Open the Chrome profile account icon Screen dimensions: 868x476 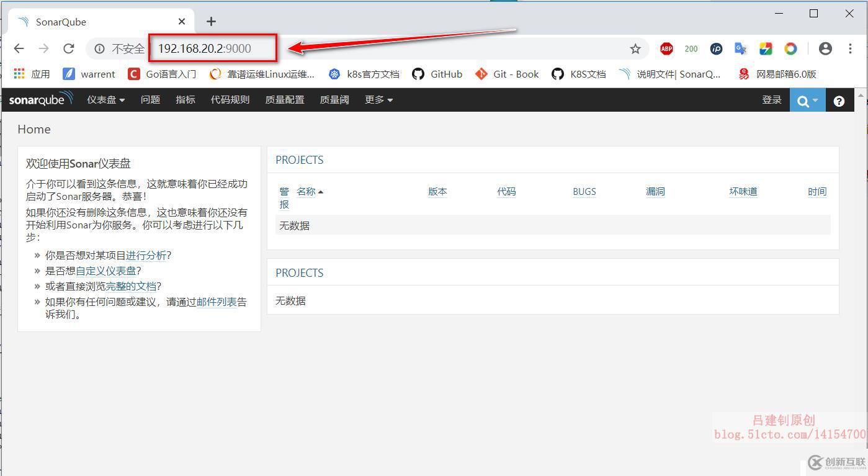825,48
